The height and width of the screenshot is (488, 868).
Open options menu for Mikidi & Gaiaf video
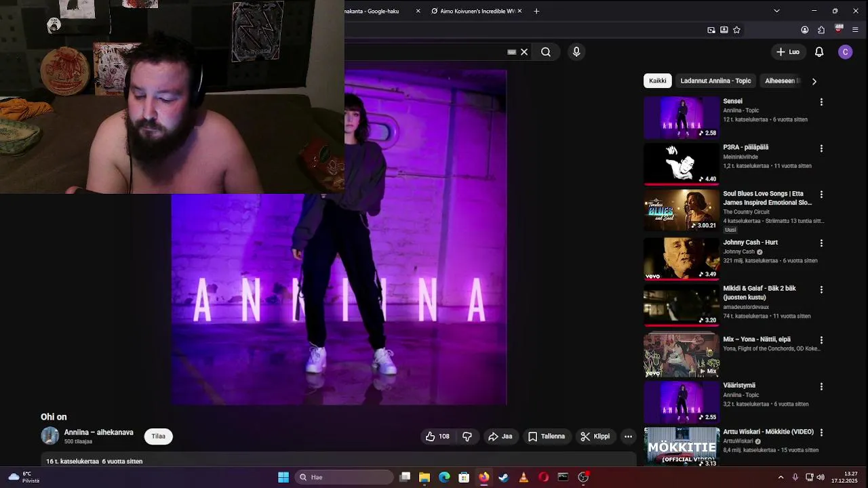[821, 289]
